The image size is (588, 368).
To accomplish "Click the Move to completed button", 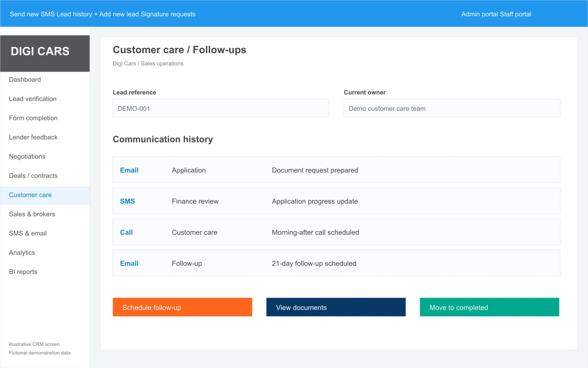I will tap(490, 307).
